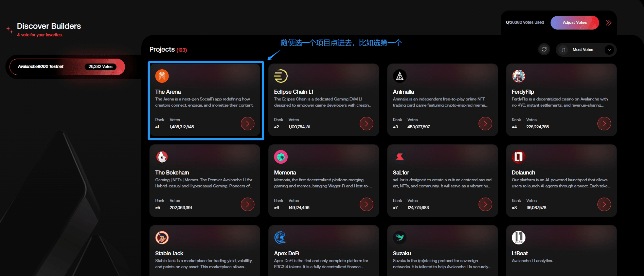The width and height of the screenshot is (644, 276).
Task: Open FerdyFlip via its arrow button
Action: (x=604, y=124)
